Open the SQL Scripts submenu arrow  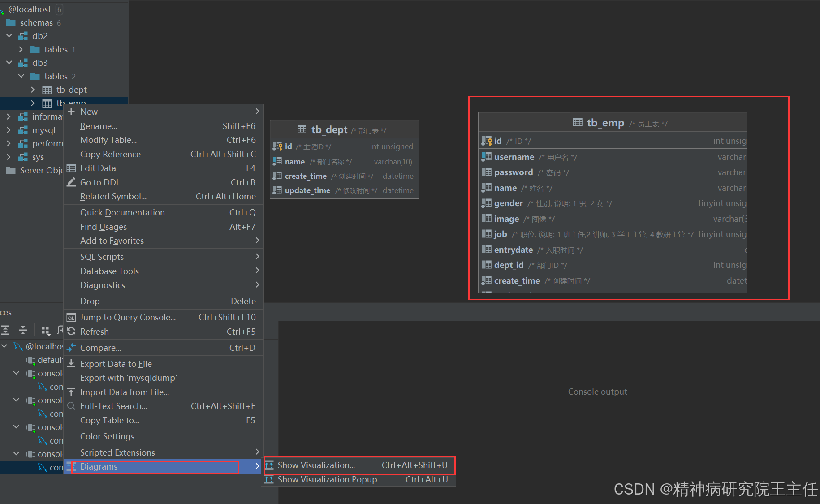tap(257, 256)
